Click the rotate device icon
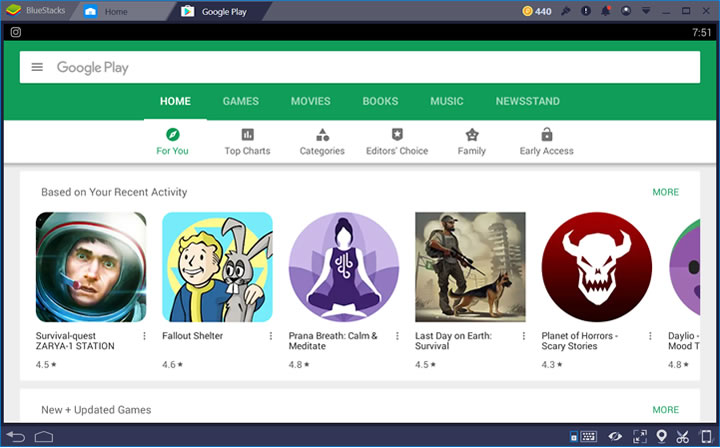 706,436
